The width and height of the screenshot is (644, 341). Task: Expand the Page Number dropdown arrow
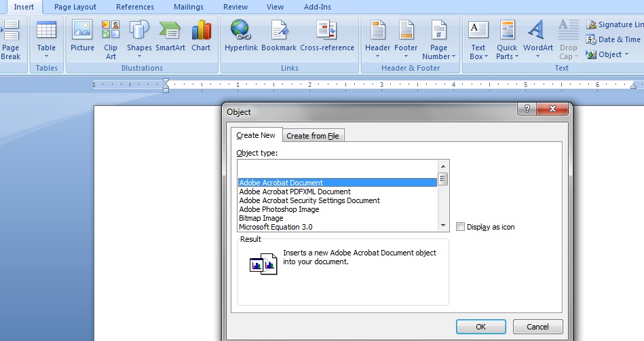point(453,56)
